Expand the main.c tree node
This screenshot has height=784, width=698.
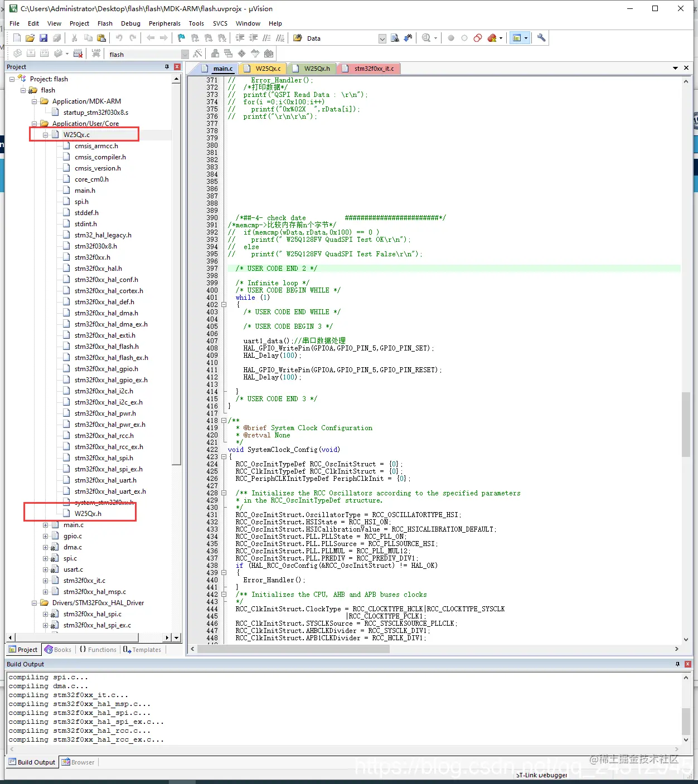pyautogui.click(x=46, y=525)
